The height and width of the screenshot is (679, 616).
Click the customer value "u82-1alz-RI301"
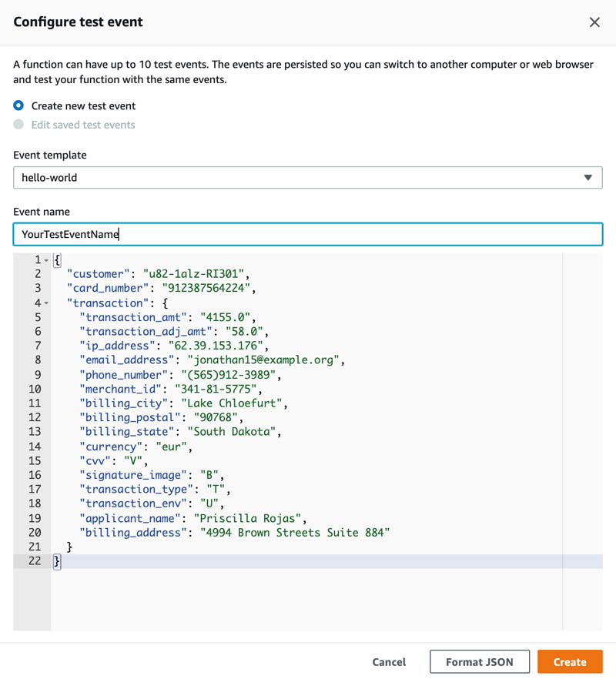[x=193, y=274]
